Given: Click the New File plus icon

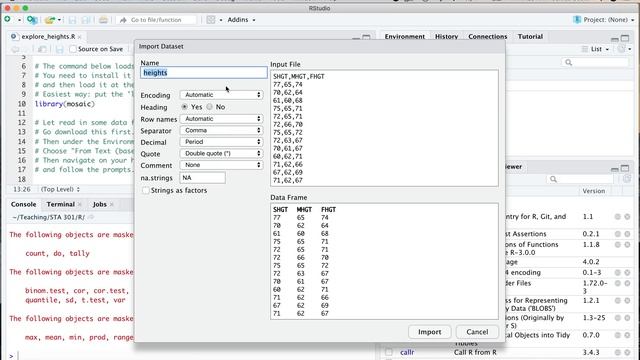Looking at the screenshot, I should (7, 19).
